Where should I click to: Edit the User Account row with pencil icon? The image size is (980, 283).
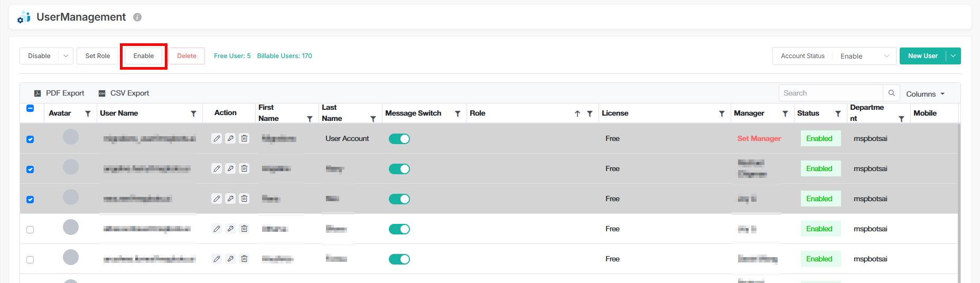tap(217, 138)
